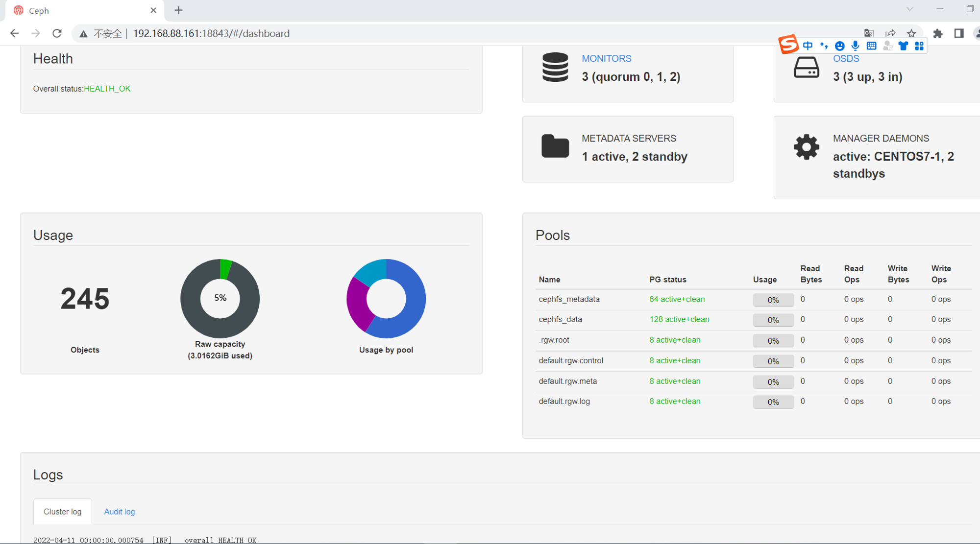Click the Raw capacity 5% donut chart
Viewport: 980px width, 544px height.
[220, 298]
